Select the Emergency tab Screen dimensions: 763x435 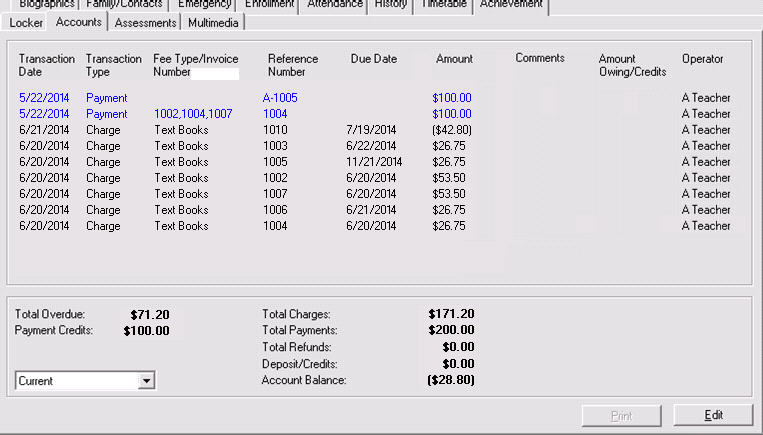pos(204,4)
